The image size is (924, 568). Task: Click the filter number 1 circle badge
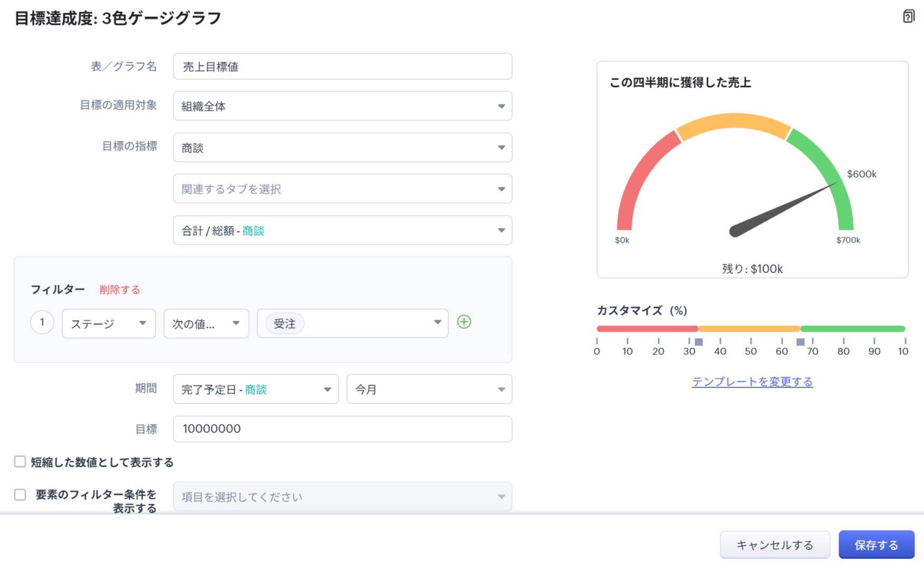pos(42,322)
